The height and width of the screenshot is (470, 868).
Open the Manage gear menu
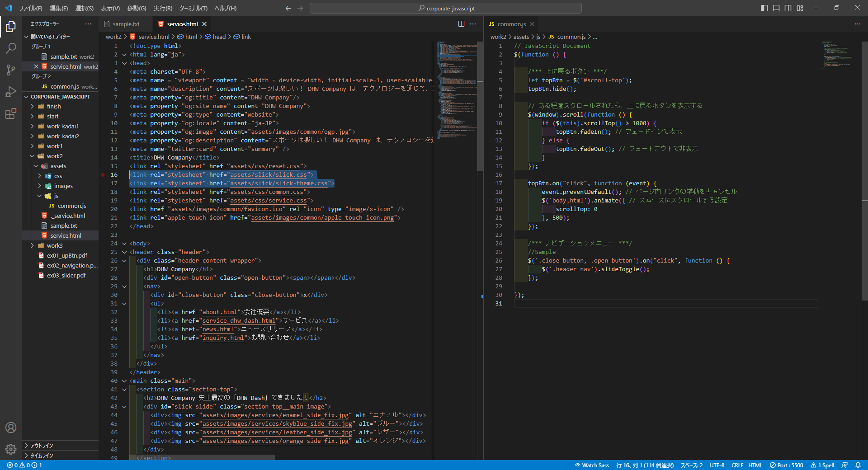pyautogui.click(x=10, y=449)
